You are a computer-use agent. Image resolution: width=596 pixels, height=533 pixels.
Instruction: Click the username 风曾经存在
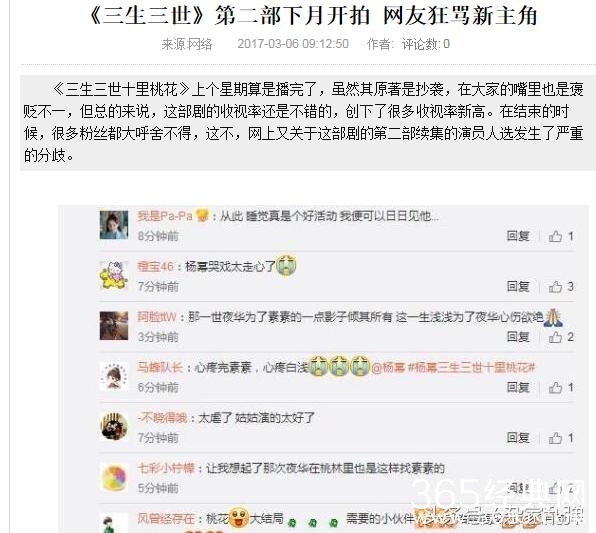[166, 519]
